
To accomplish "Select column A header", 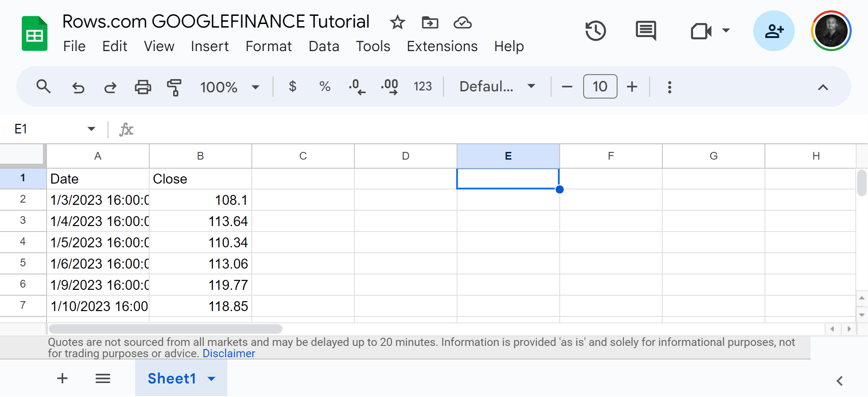I will click(x=98, y=156).
